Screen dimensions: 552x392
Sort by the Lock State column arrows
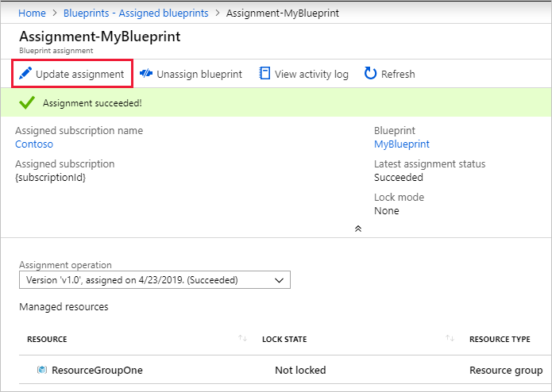coord(450,339)
